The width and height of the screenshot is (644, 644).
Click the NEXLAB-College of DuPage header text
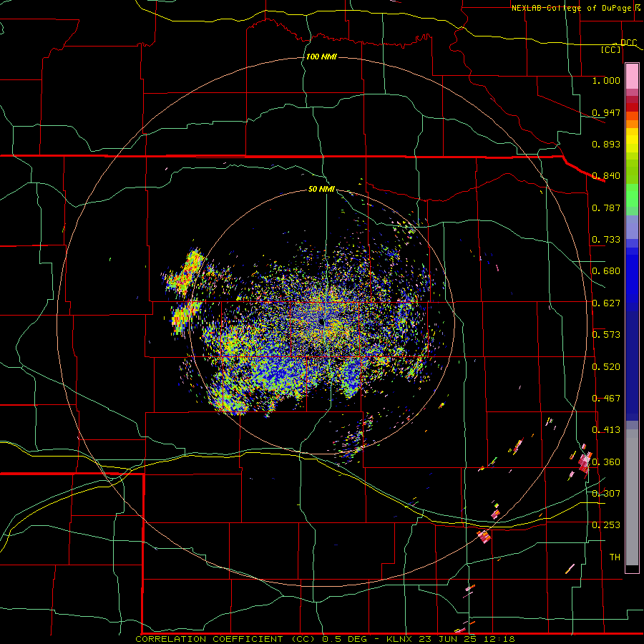pos(571,8)
